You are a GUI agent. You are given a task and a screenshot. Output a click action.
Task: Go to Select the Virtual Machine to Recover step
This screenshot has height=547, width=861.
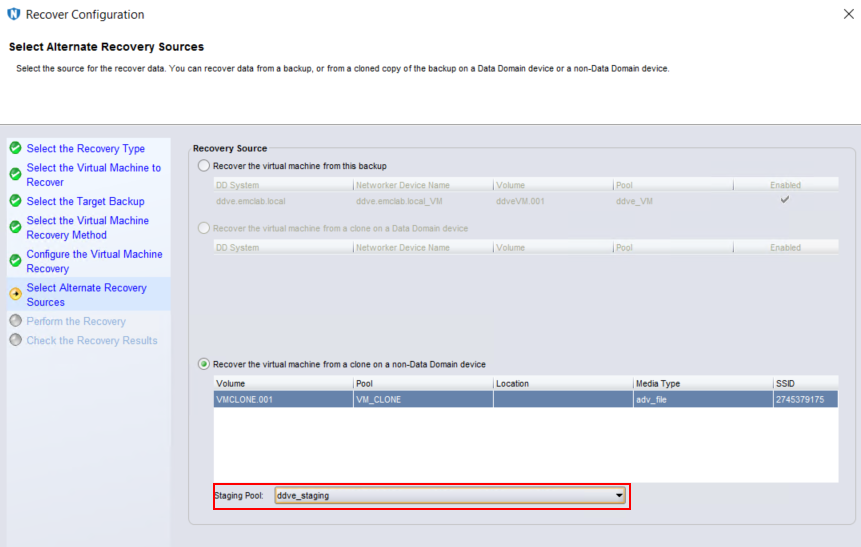click(x=93, y=175)
